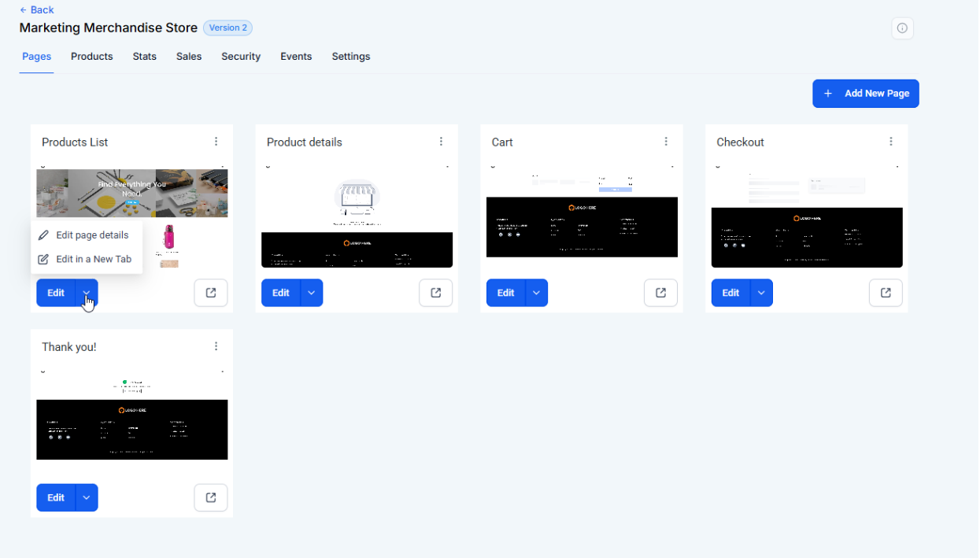Open the Thank you! page kebab menu

(216, 346)
